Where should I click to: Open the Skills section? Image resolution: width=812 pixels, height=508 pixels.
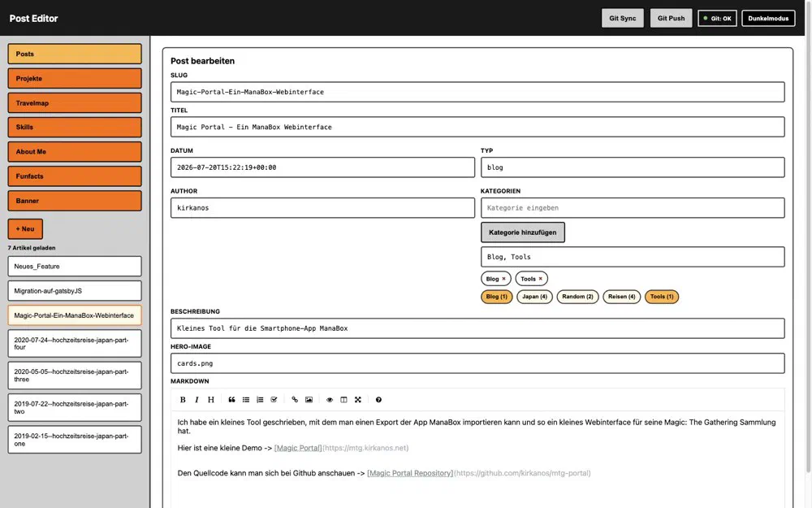coord(75,127)
